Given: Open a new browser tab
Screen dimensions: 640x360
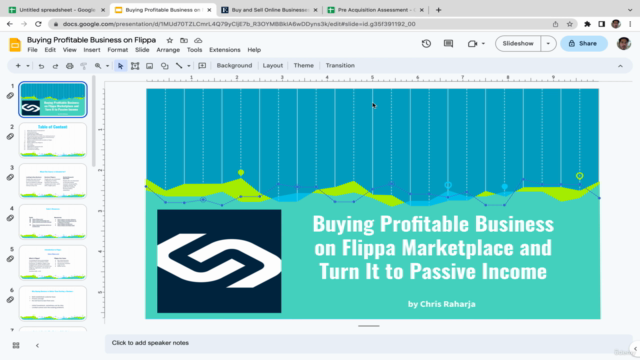Looking at the screenshot, I should 438,10.
